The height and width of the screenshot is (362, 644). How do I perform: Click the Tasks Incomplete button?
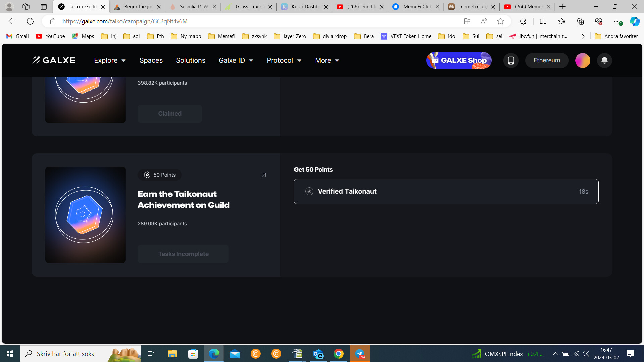click(183, 254)
